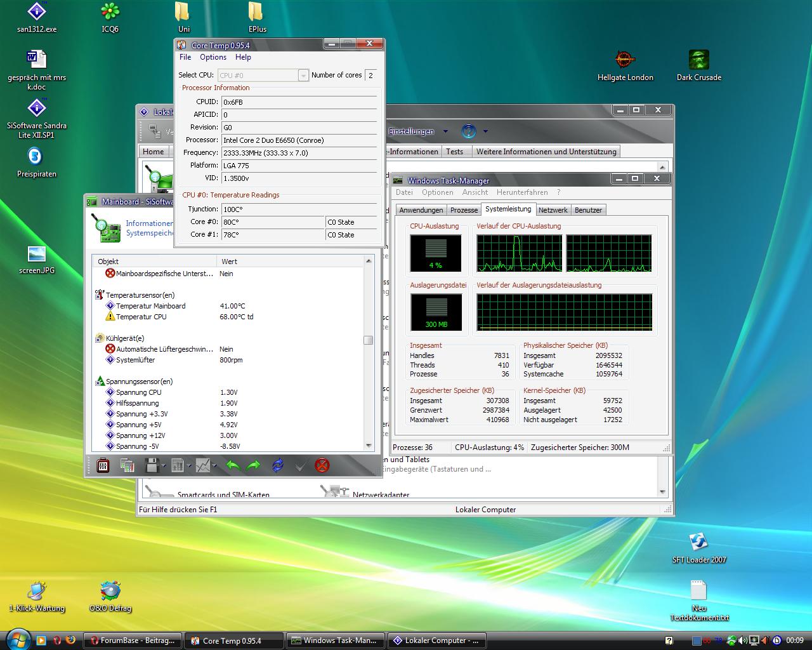Click the blue help question mark icon
The image size is (812, 650).
468,131
